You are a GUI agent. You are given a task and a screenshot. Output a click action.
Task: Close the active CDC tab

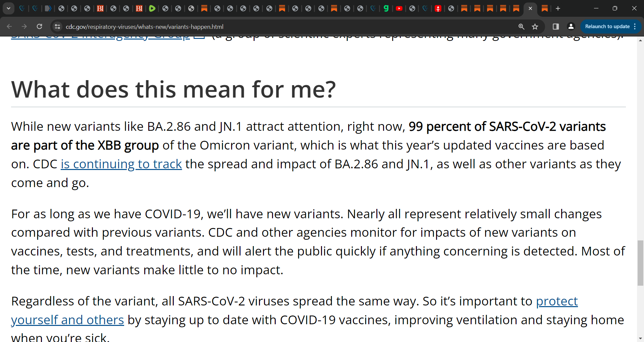[530, 9]
